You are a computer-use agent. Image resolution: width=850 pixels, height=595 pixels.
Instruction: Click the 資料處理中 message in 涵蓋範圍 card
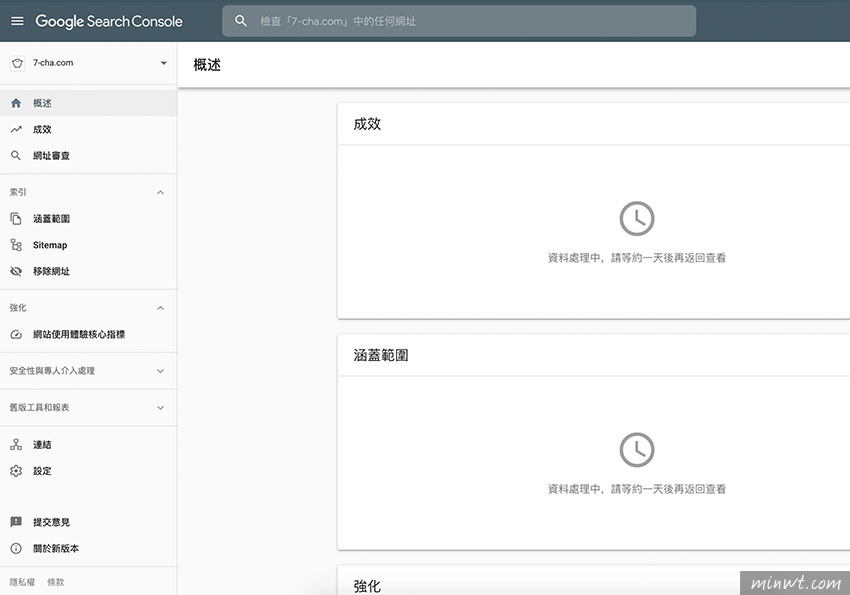pos(636,489)
